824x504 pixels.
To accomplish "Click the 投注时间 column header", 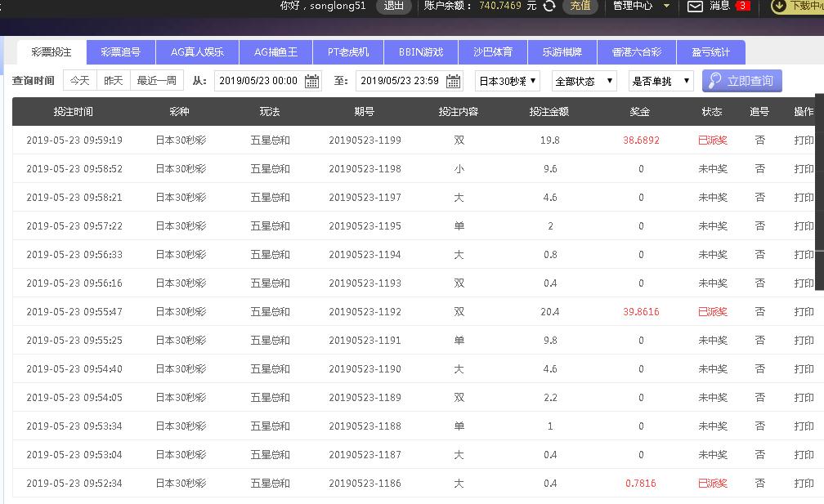I will 73,112.
